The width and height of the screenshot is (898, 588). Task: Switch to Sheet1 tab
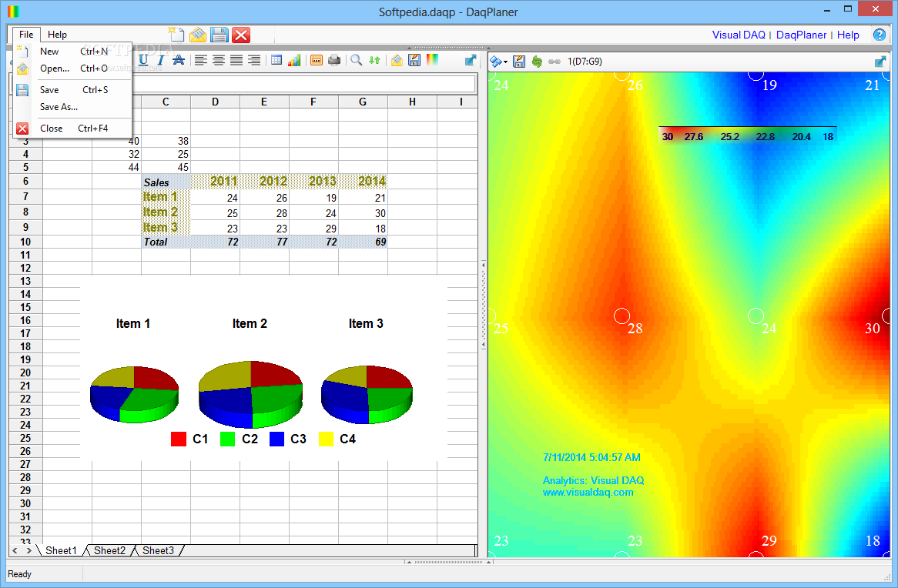[61, 550]
